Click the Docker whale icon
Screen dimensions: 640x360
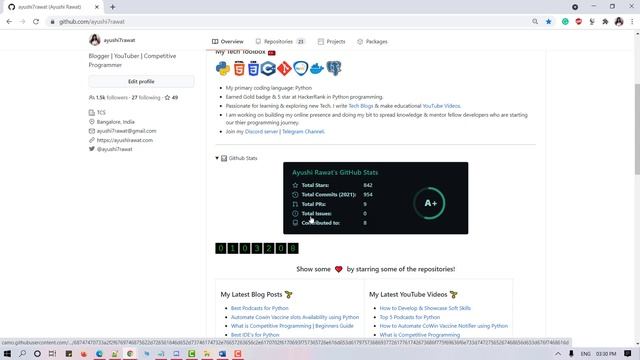coord(317,69)
